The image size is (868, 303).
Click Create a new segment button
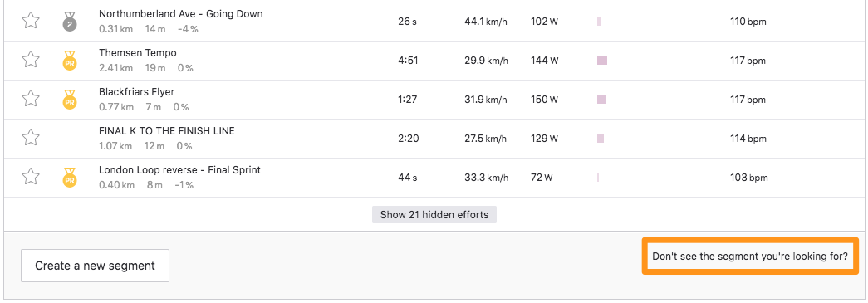95,266
